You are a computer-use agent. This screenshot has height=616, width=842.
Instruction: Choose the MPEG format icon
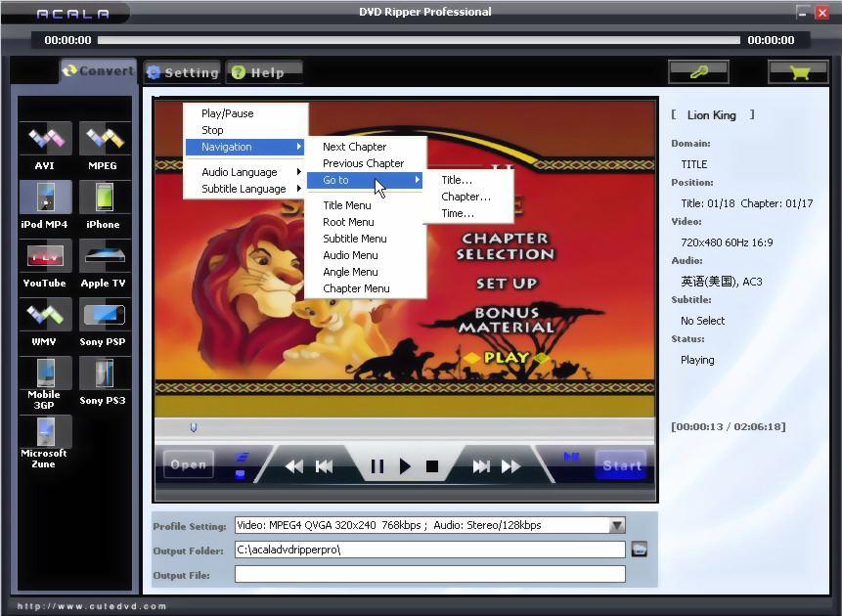103,140
